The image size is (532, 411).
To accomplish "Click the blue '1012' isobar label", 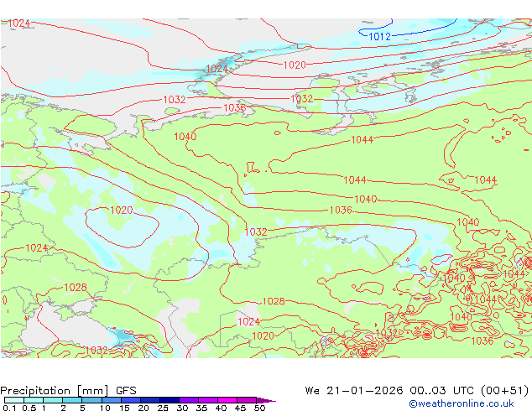I will [x=379, y=37].
